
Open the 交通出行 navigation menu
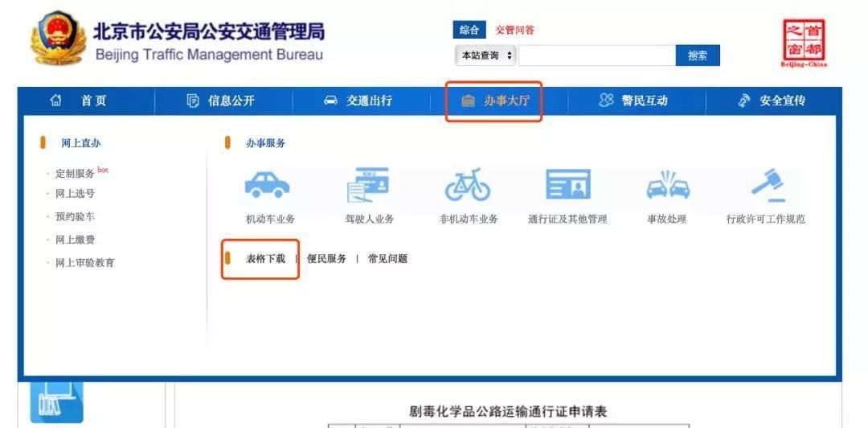(x=369, y=101)
